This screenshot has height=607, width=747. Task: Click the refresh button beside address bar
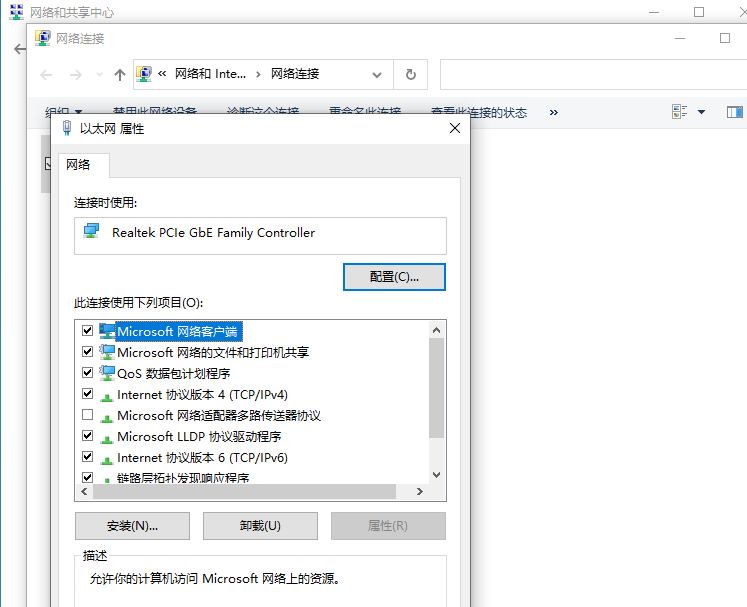pos(410,75)
